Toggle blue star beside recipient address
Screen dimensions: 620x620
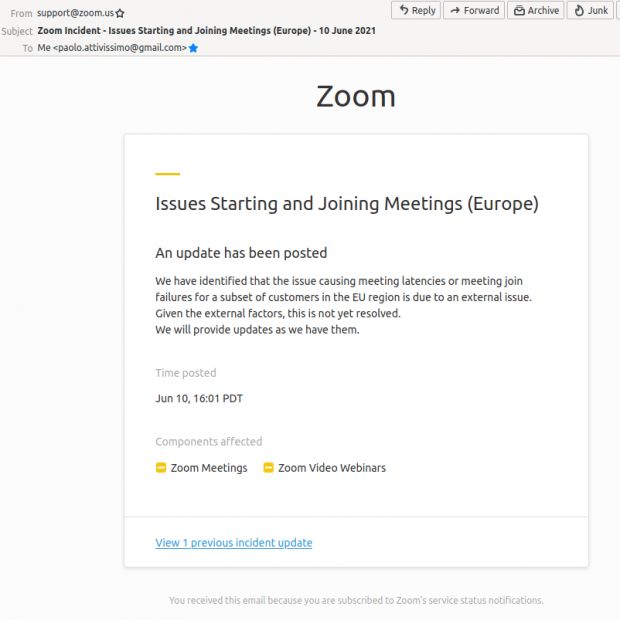(x=193, y=48)
